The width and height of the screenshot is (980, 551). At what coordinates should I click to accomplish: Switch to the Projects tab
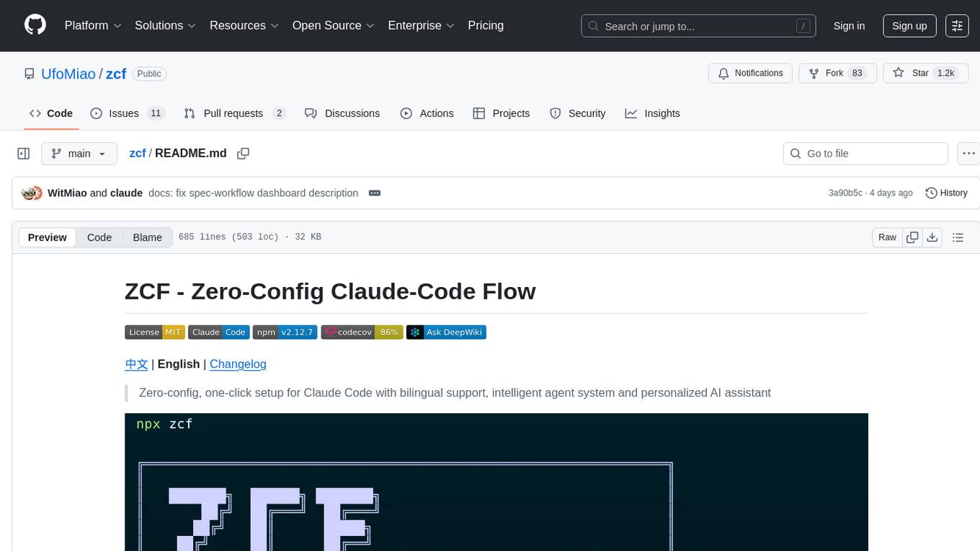[x=502, y=113]
